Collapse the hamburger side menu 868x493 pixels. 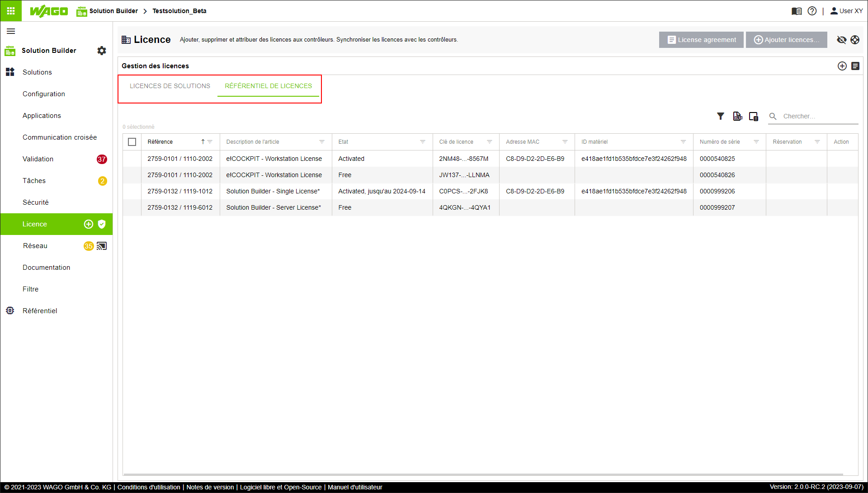[11, 31]
